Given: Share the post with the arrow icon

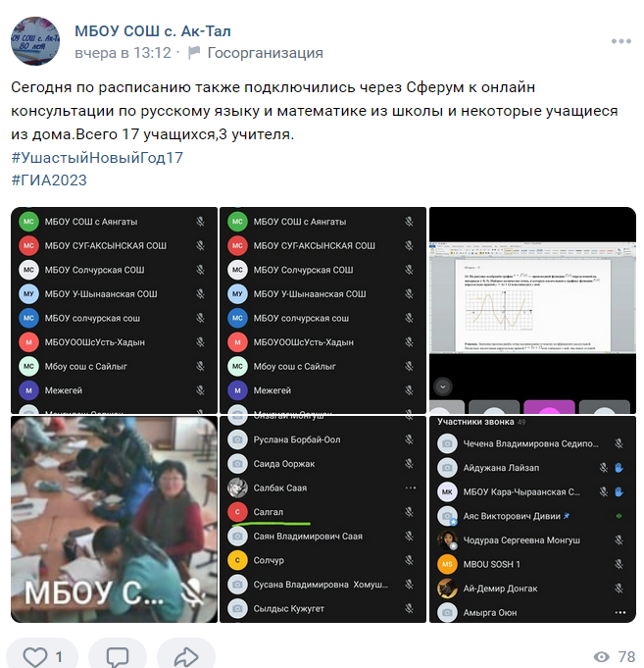Looking at the screenshot, I should [x=186, y=656].
